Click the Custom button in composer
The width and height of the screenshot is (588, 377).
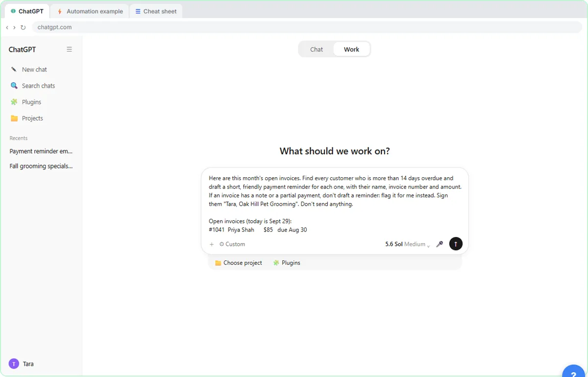232,244
